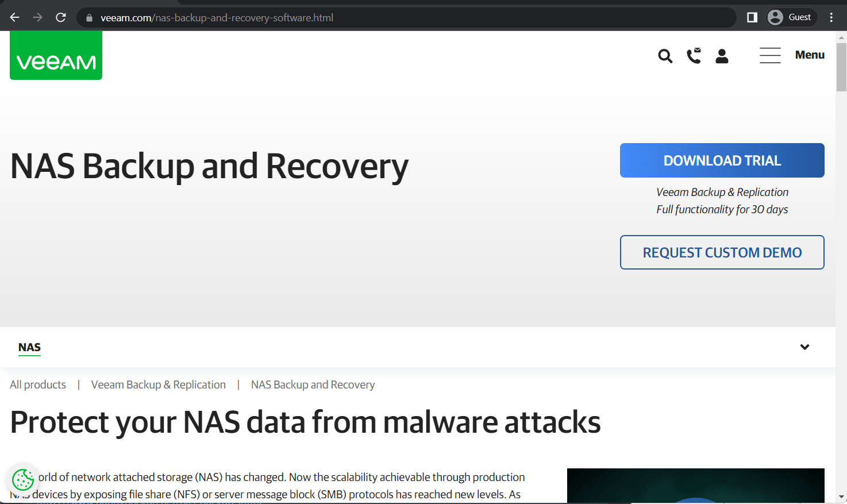The width and height of the screenshot is (847, 504).
Task: Click REQUEST CUSTOM DEMO
Action: 722,252
